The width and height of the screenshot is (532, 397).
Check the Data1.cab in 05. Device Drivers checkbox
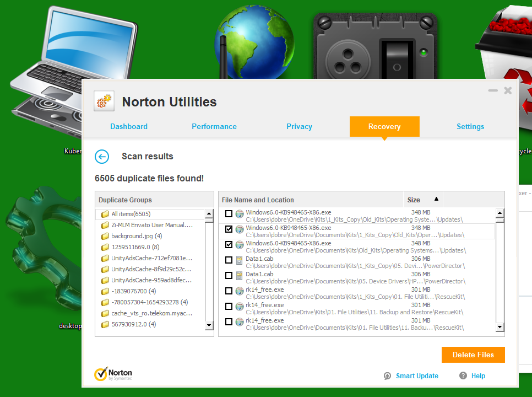(x=229, y=276)
